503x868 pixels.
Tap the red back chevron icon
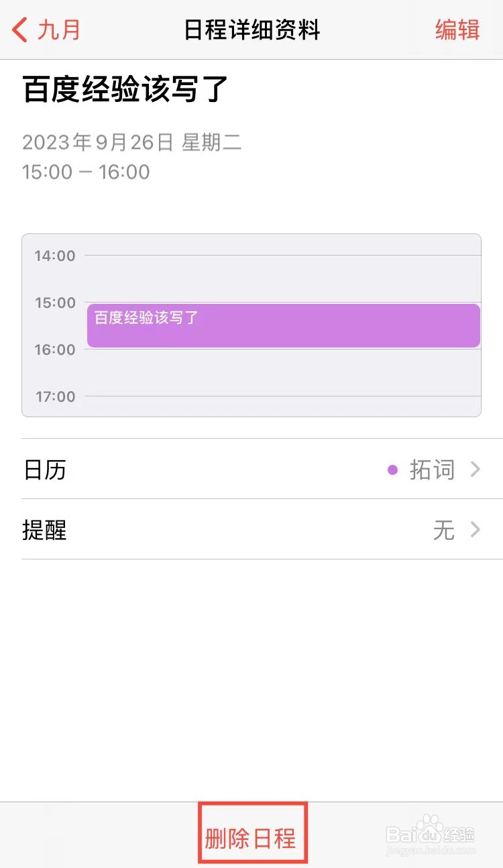(20, 30)
